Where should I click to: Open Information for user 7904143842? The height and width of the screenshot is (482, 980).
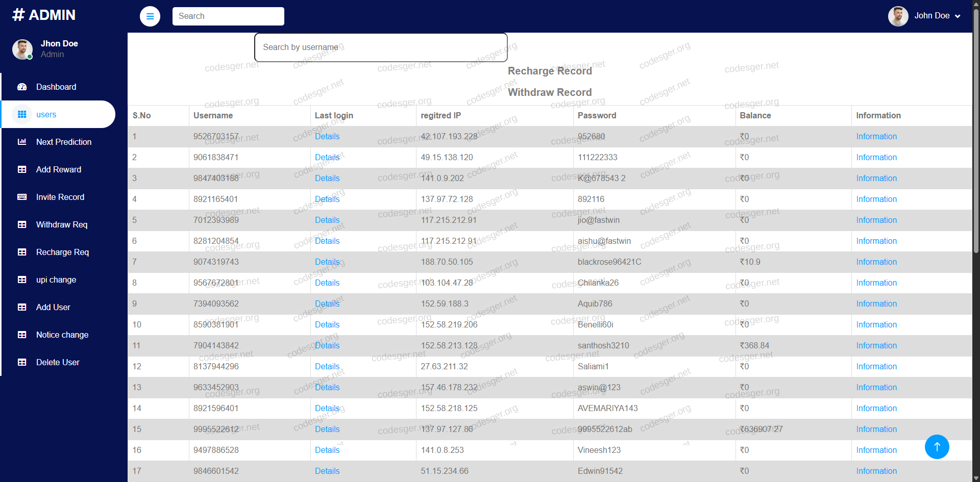point(876,345)
